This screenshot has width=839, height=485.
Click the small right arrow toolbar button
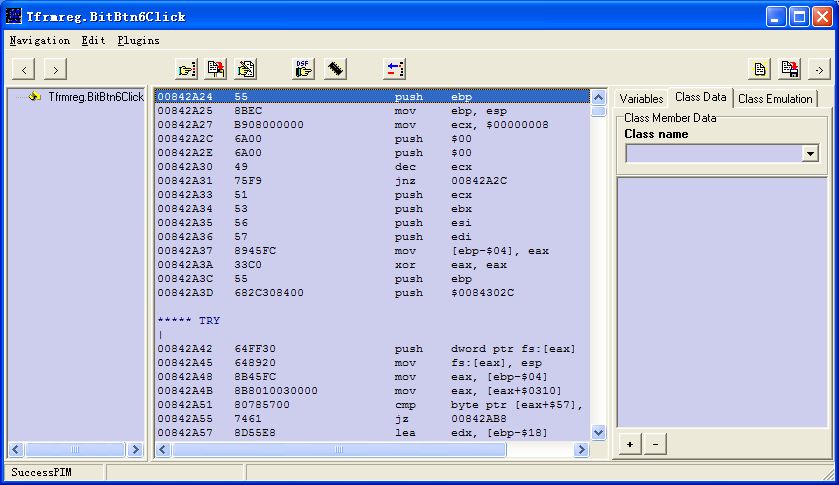819,70
